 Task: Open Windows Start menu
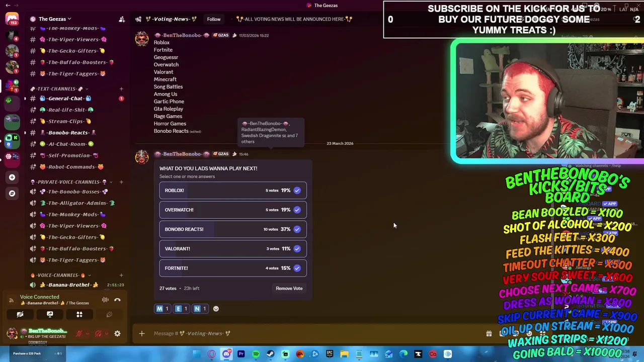tap(197, 354)
